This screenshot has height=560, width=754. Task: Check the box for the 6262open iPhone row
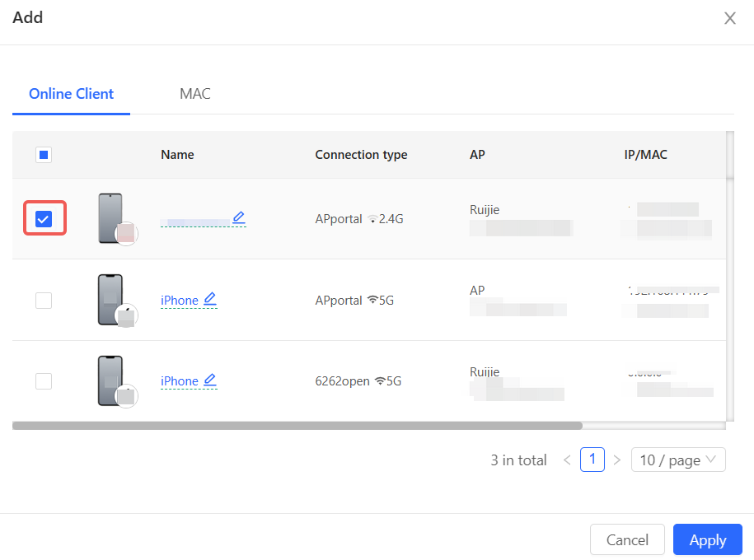(x=44, y=381)
